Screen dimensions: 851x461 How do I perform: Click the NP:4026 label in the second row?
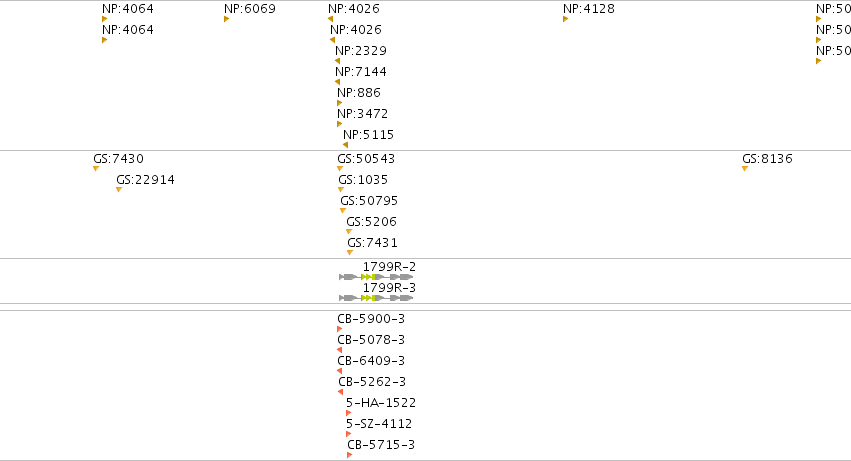[x=356, y=30]
